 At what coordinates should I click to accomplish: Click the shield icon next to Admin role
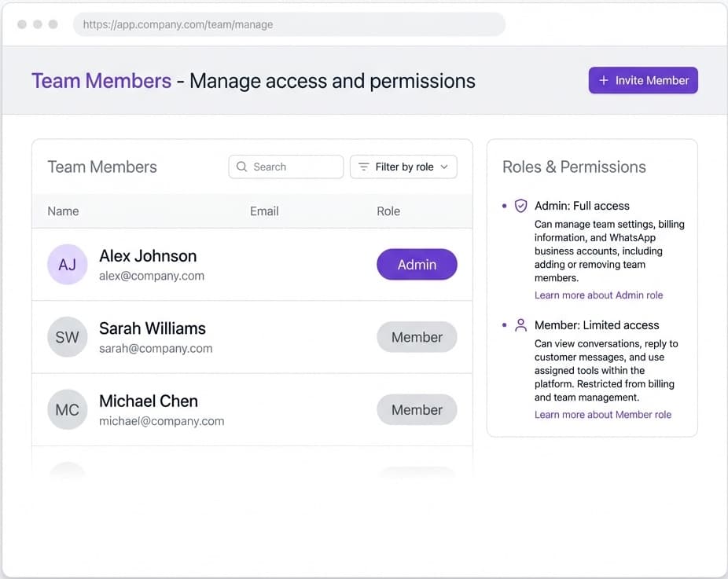[520, 205]
